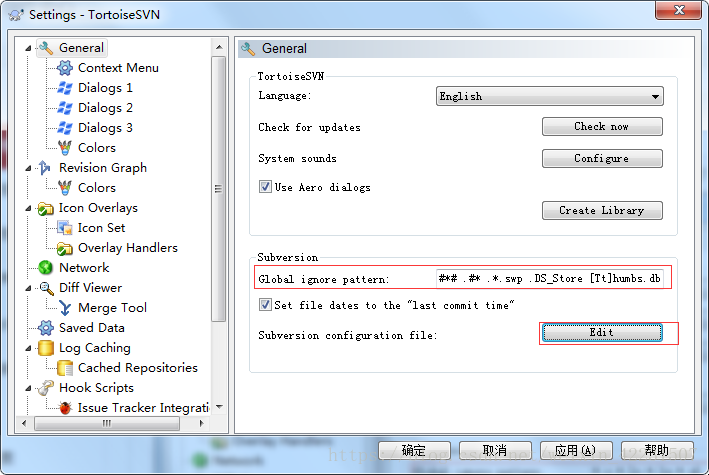Click the tree's horizontal scrollbar right arrow
The image size is (709, 475).
click(202, 423)
